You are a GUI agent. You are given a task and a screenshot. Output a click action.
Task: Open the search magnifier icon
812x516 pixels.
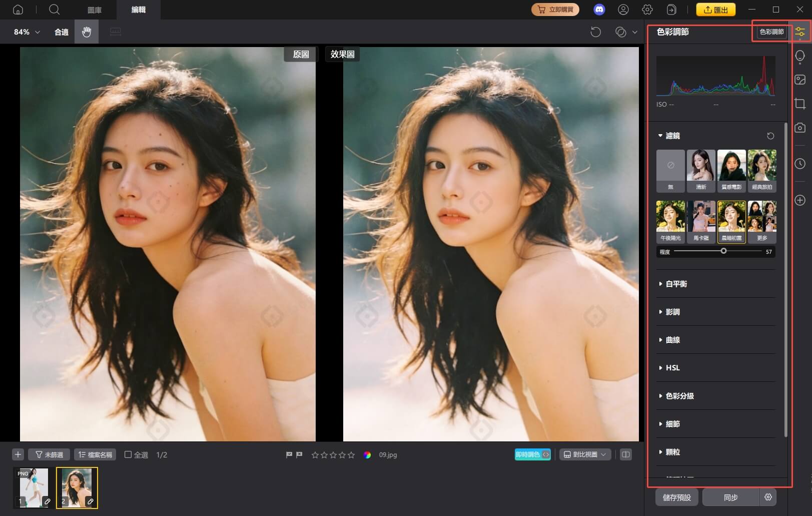tap(55, 10)
